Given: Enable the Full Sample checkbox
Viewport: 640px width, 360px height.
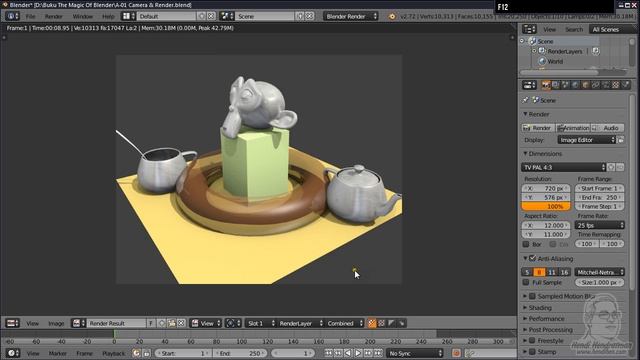Looking at the screenshot, I should [526, 282].
